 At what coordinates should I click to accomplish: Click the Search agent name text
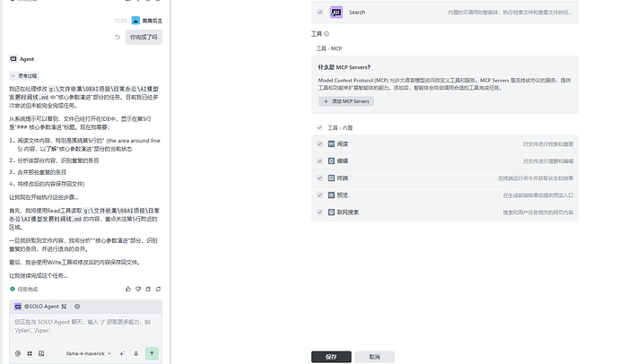click(x=357, y=13)
